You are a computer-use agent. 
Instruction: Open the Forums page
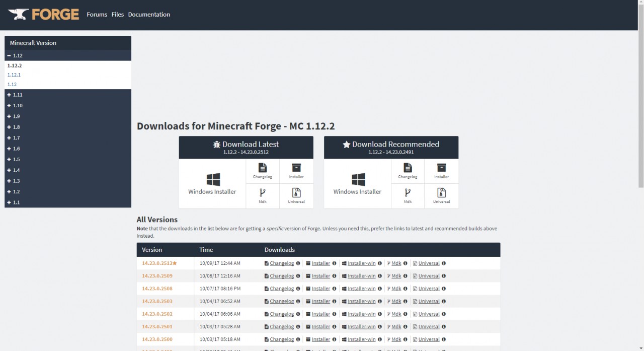[x=97, y=15]
